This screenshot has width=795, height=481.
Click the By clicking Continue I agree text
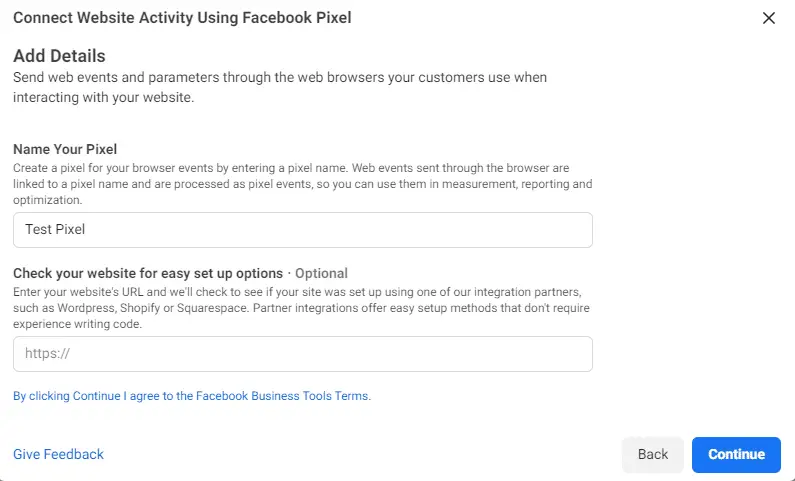(192, 396)
